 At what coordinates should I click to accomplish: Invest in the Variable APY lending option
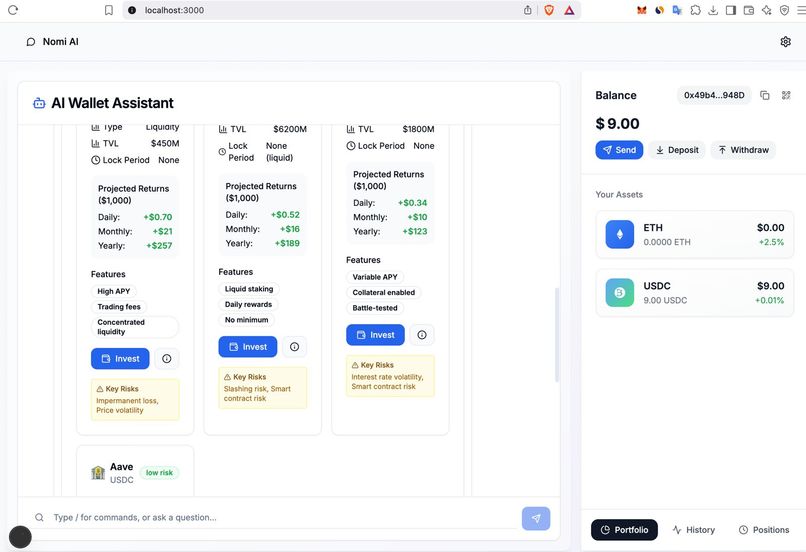(x=375, y=335)
